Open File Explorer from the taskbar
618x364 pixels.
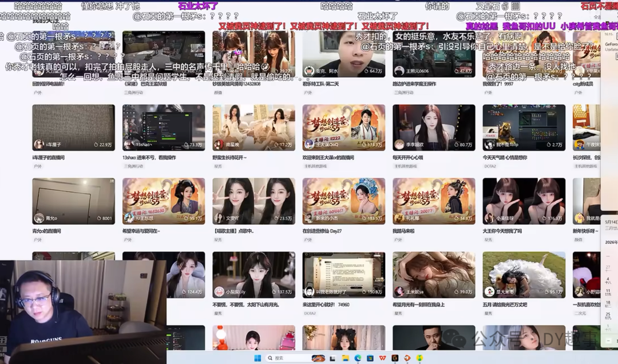coord(345,358)
